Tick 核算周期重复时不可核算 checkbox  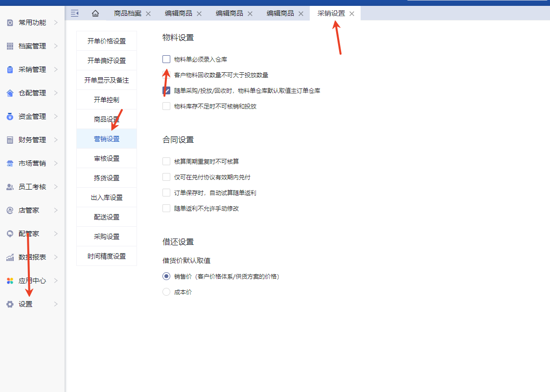(x=166, y=161)
